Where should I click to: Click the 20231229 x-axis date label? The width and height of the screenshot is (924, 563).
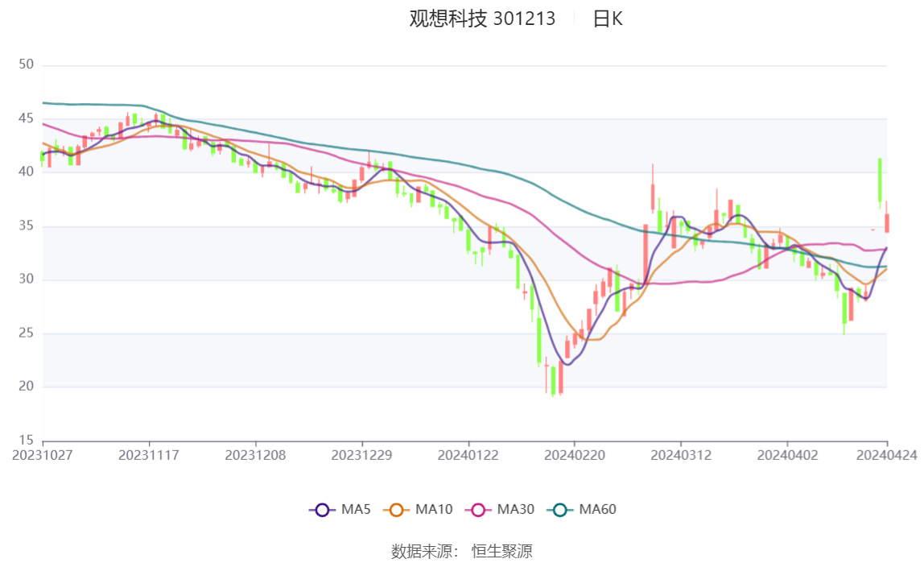click(x=362, y=455)
